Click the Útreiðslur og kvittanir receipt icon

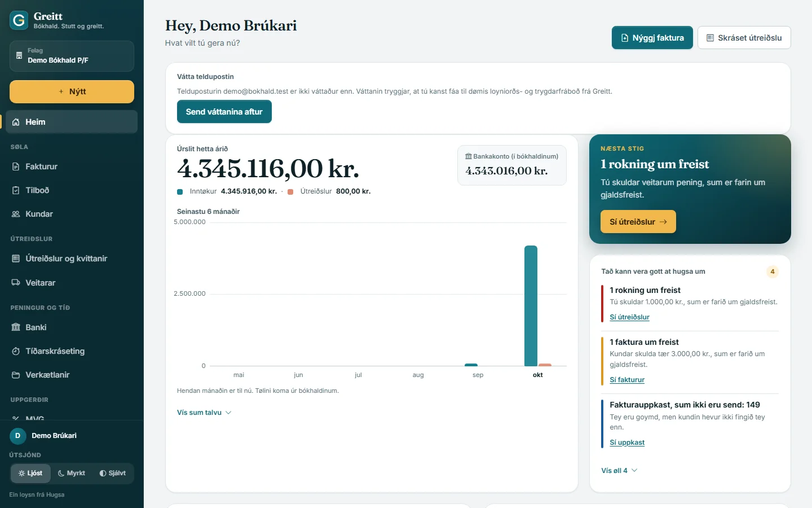[16, 259]
